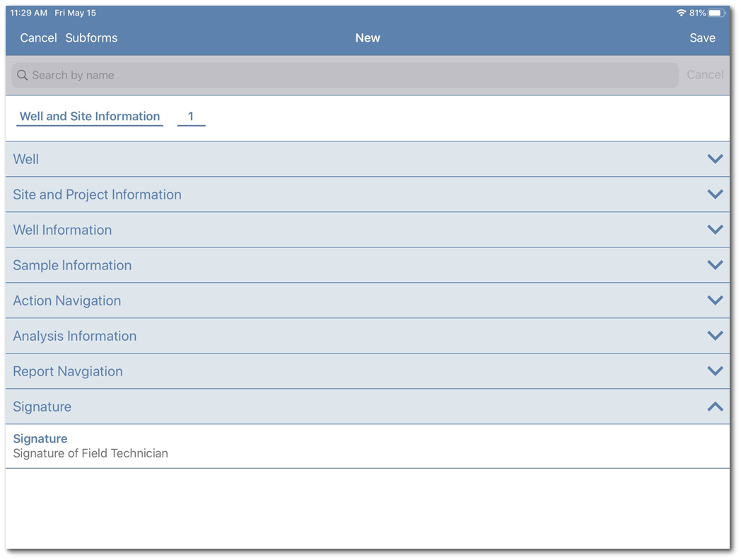Switch to the tab labeled 1
Screen dimensions: 741x560
[x=191, y=117]
